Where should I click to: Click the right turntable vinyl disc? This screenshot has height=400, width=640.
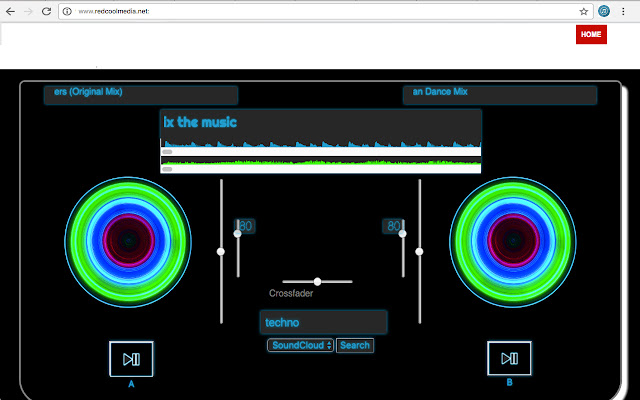[x=512, y=241]
